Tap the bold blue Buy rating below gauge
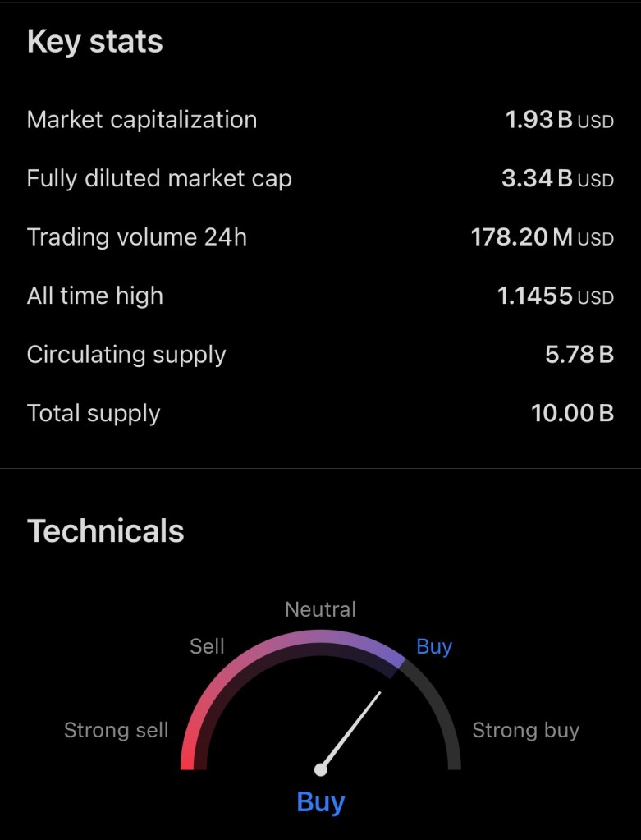641x840 pixels. click(321, 802)
